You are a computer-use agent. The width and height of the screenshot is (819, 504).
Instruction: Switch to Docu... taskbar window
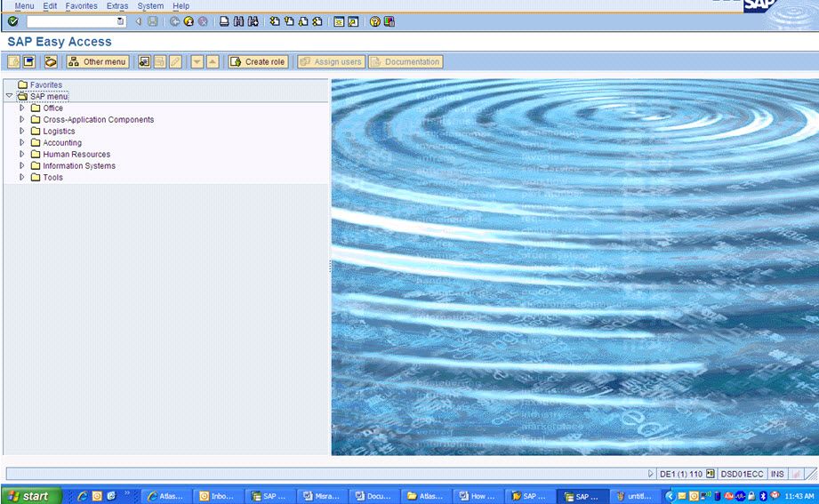pyautogui.click(x=373, y=496)
